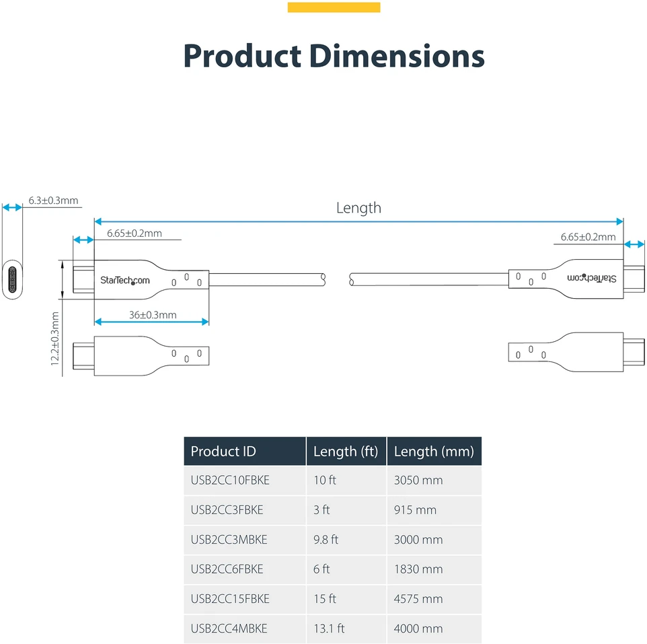Click the 6.3±0.3mm dimension label
The height and width of the screenshot is (644, 647).
click(53, 201)
